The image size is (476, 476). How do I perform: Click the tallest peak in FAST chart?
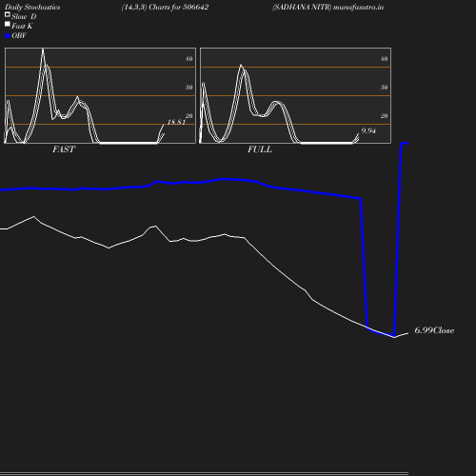pos(43,50)
